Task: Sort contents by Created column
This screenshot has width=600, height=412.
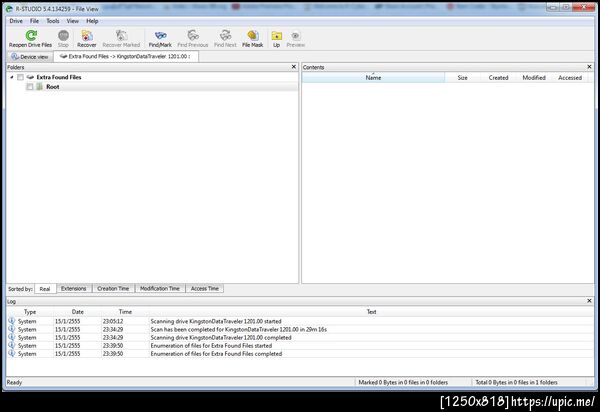Action: pos(498,78)
